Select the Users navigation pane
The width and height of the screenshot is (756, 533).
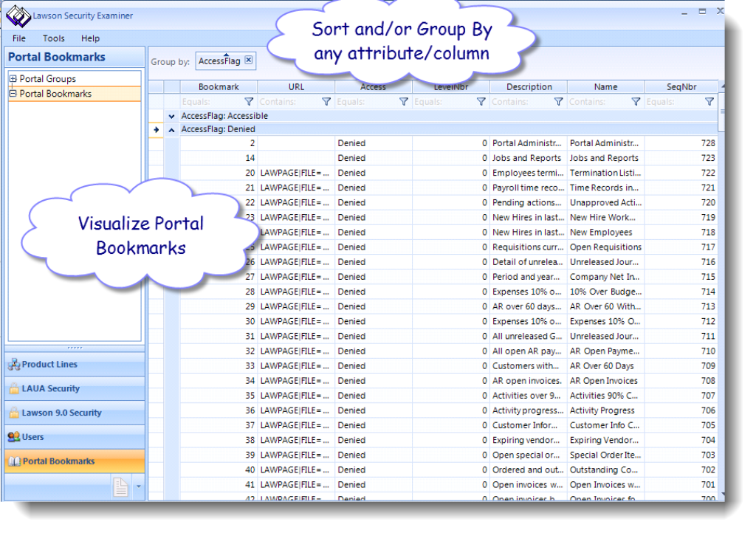[x=75, y=437]
